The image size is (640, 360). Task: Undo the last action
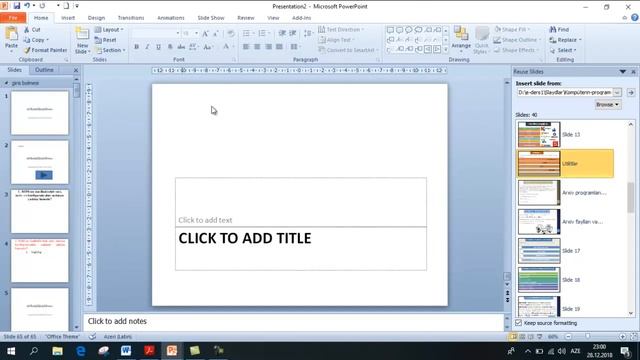pos(27,6)
